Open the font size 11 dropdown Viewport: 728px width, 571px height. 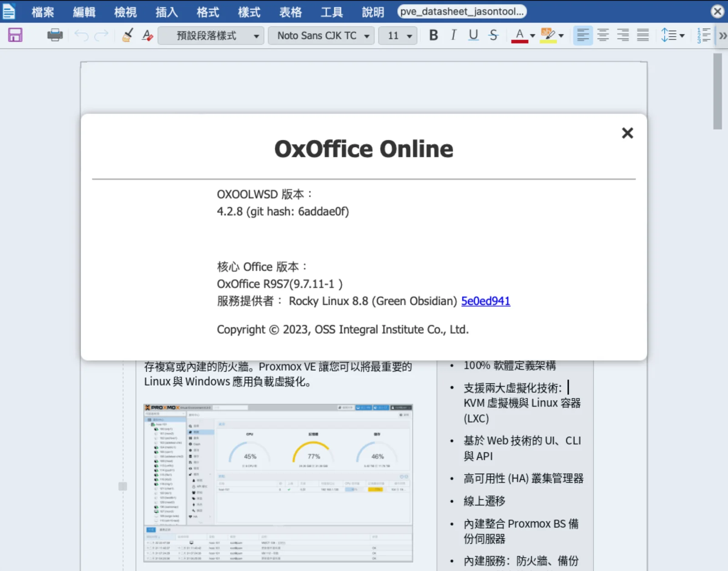398,35
